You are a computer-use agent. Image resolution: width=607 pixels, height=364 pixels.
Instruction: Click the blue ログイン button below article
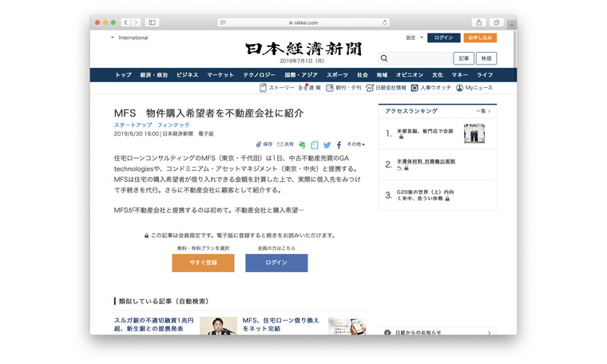(276, 263)
